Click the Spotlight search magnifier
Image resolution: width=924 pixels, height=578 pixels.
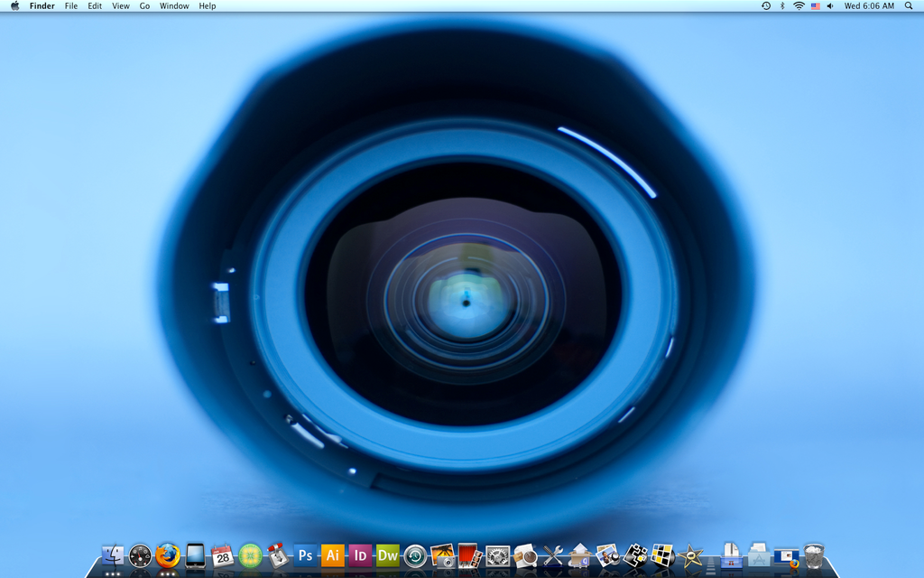[909, 5]
